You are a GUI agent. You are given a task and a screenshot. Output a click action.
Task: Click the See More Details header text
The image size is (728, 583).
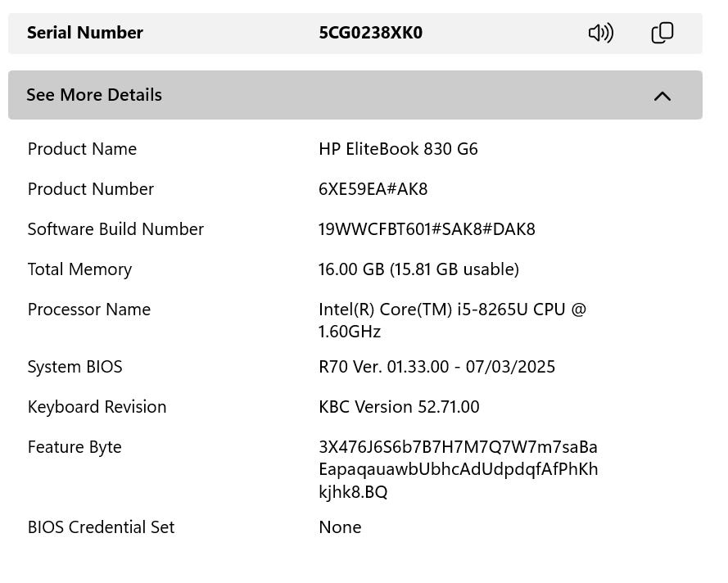tap(94, 95)
